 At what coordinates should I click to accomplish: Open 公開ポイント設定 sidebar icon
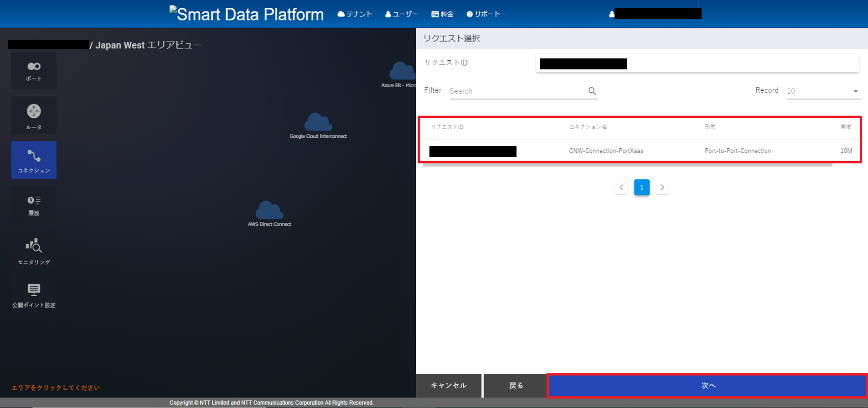[34, 295]
